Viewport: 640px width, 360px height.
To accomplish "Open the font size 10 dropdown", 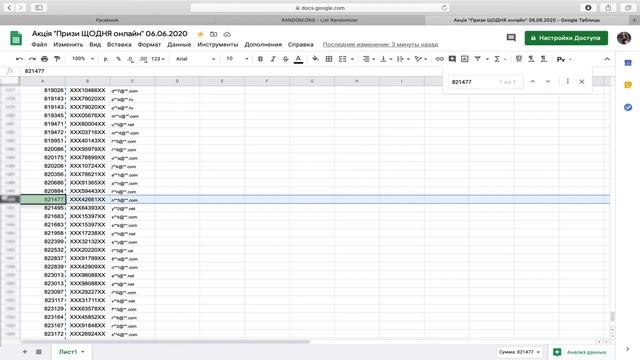I will (x=237, y=59).
